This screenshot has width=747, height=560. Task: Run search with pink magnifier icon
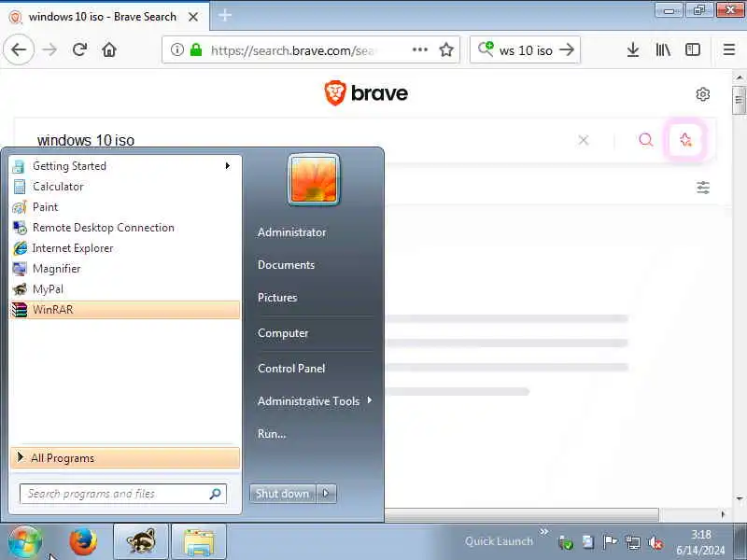[x=645, y=139]
